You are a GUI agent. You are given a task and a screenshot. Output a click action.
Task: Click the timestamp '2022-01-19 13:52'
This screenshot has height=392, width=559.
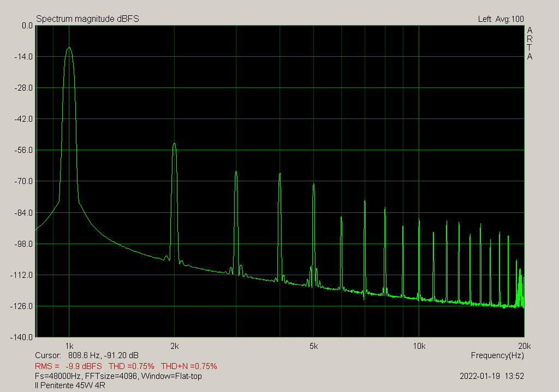click(x=492, y=376)
